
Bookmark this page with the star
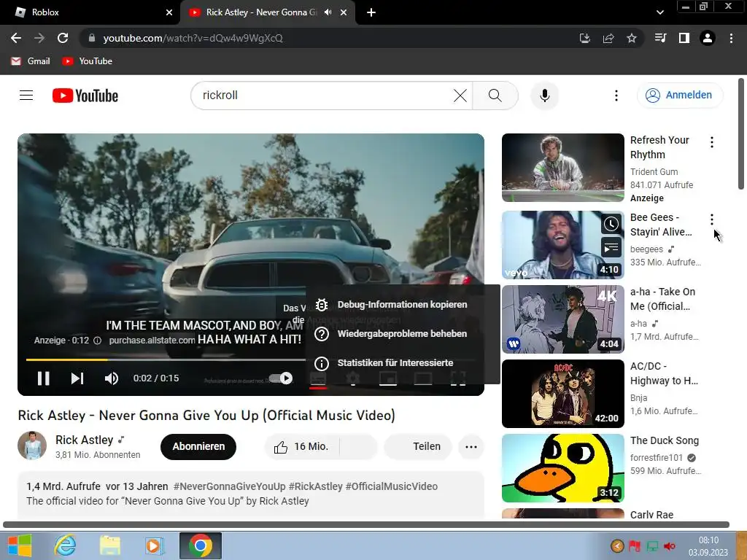632,38
